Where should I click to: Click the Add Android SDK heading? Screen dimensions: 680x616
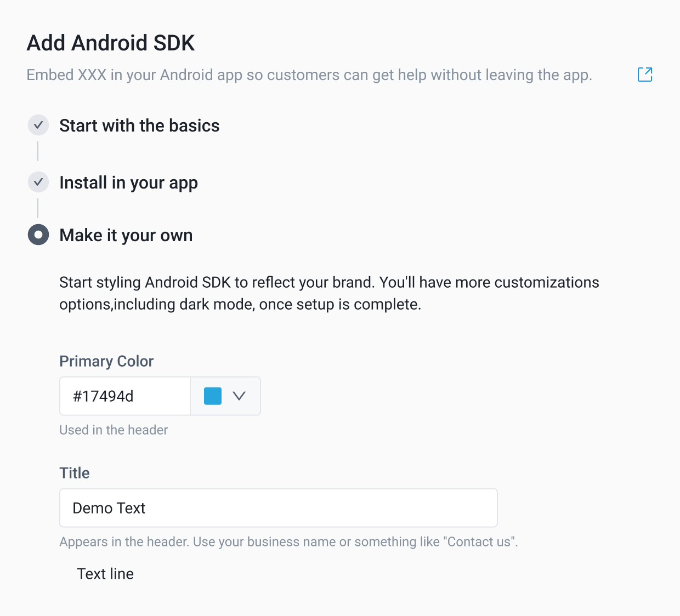111,43
